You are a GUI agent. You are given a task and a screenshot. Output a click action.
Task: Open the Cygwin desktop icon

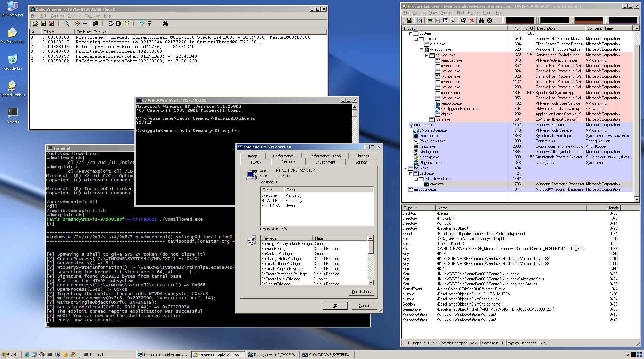tap(13, 115)
